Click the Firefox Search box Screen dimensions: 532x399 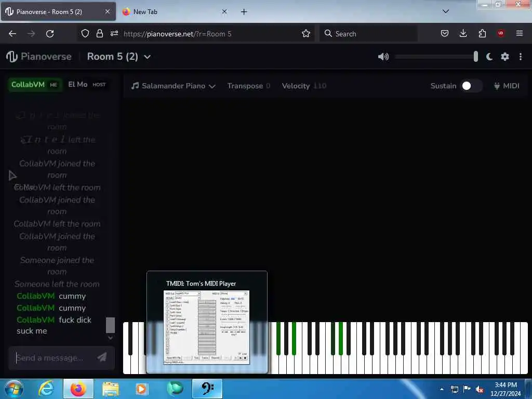(368, 34)
